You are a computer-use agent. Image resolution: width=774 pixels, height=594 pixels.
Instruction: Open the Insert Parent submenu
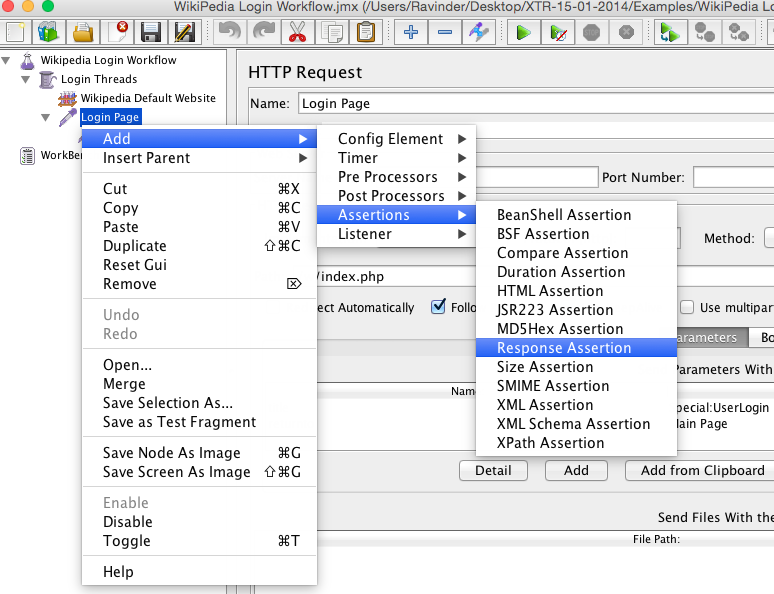pos(199,158)
